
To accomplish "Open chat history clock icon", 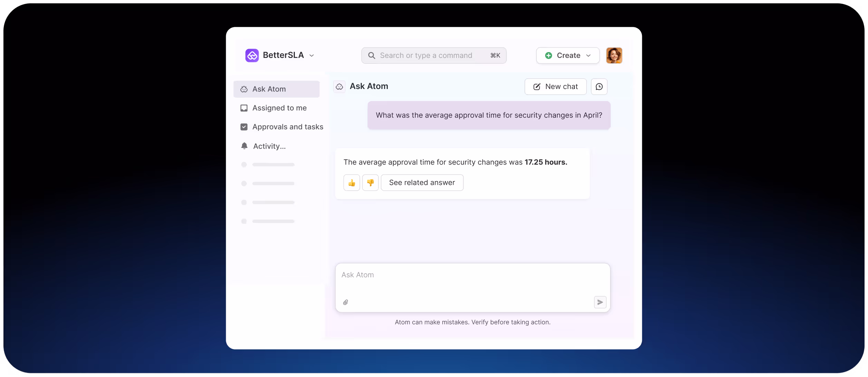I will [x=599, y=87].
